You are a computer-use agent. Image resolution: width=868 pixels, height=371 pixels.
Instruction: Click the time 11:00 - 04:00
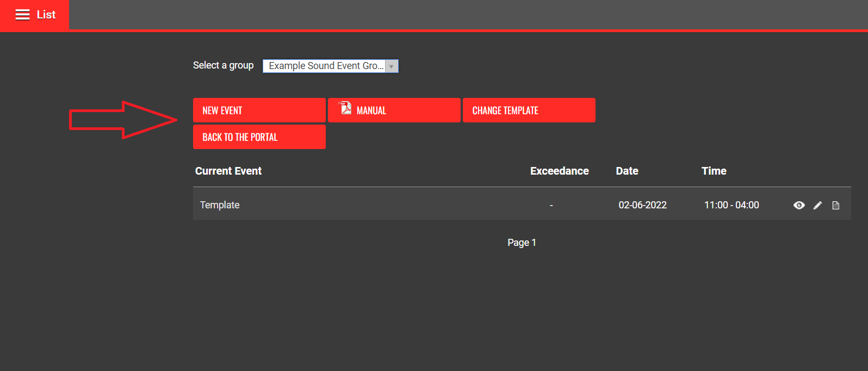click(731, 205)
